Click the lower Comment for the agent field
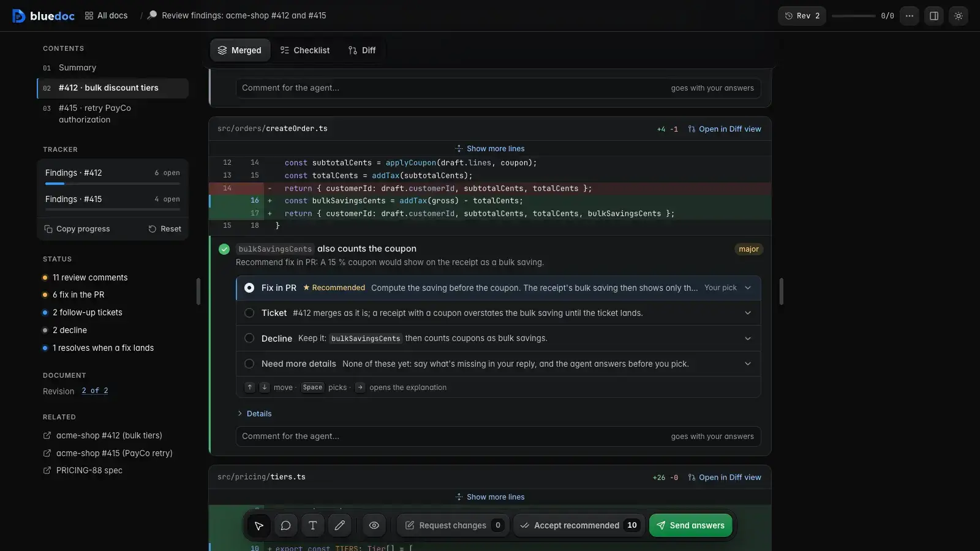 pos(499,437)
